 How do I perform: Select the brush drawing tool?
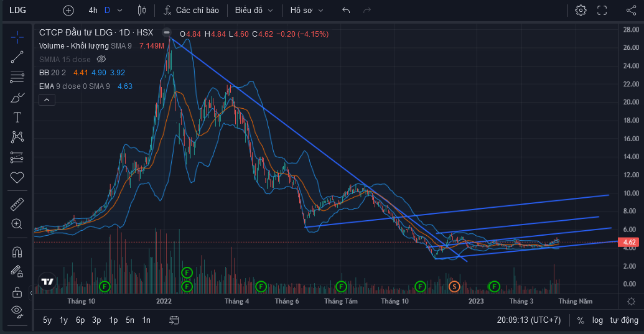click(17, 98)
